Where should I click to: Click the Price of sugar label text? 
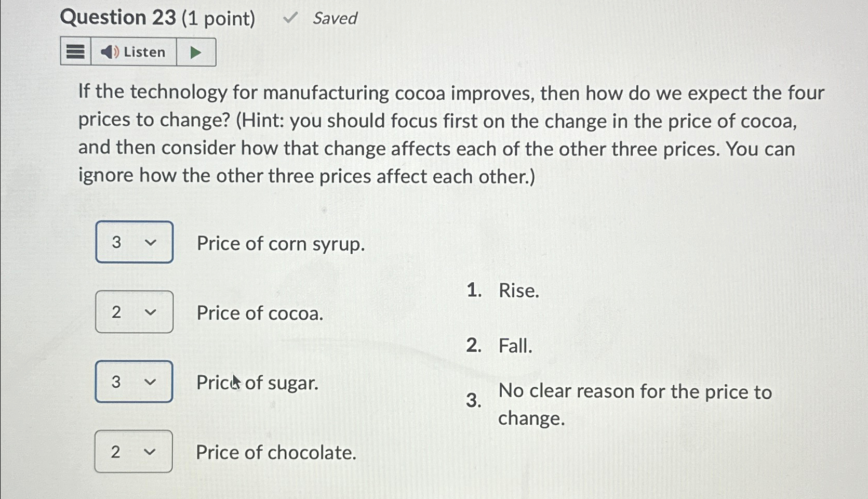coord(257,383)
